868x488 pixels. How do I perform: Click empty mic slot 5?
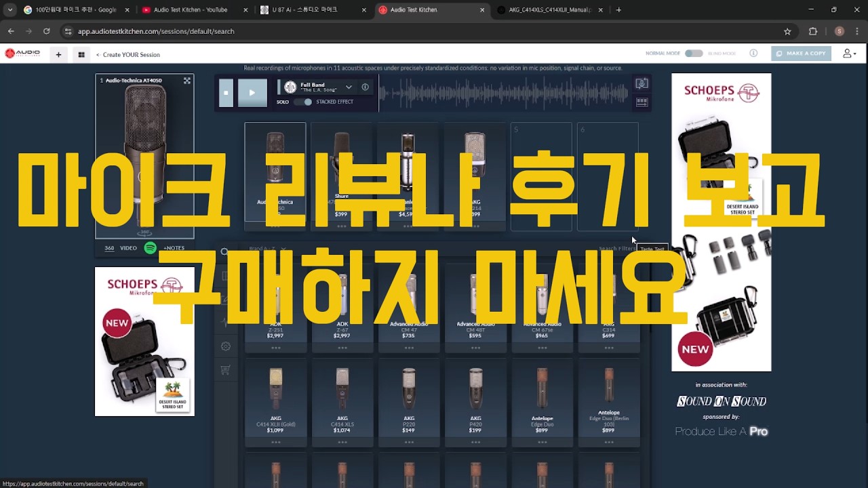tap(541, 176)
